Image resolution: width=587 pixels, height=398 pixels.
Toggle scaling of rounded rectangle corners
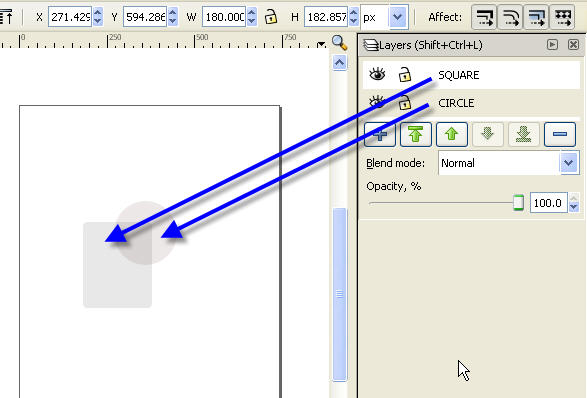pos(510,17)
